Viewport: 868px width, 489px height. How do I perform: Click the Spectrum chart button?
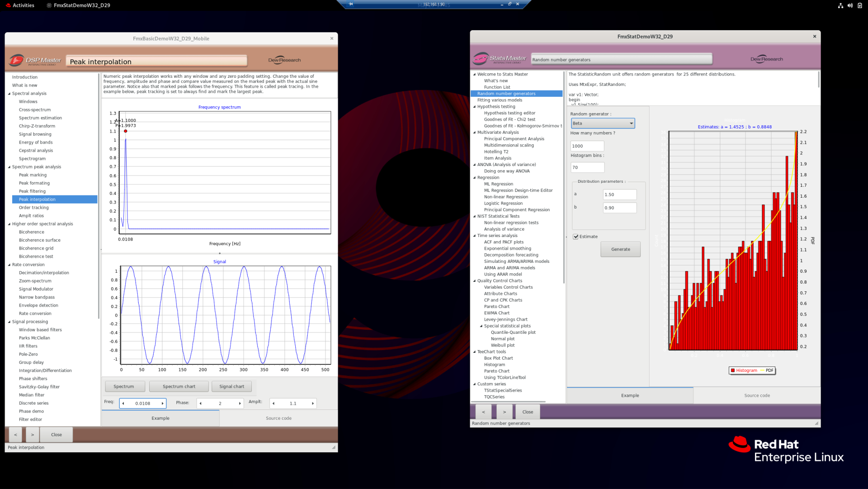click(x=179, y=386)
